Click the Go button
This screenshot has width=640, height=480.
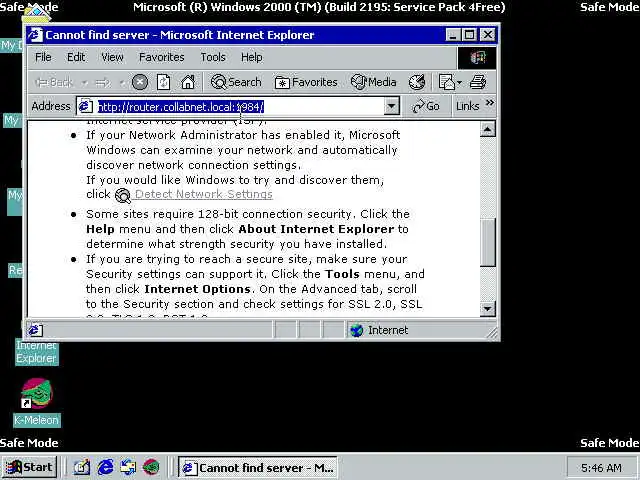426,107
